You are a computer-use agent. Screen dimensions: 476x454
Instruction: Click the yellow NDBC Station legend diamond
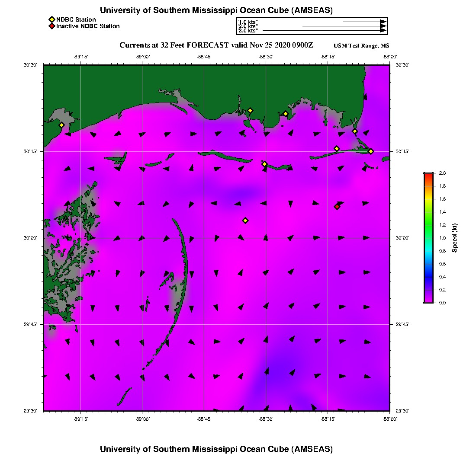tap(52, 20)
